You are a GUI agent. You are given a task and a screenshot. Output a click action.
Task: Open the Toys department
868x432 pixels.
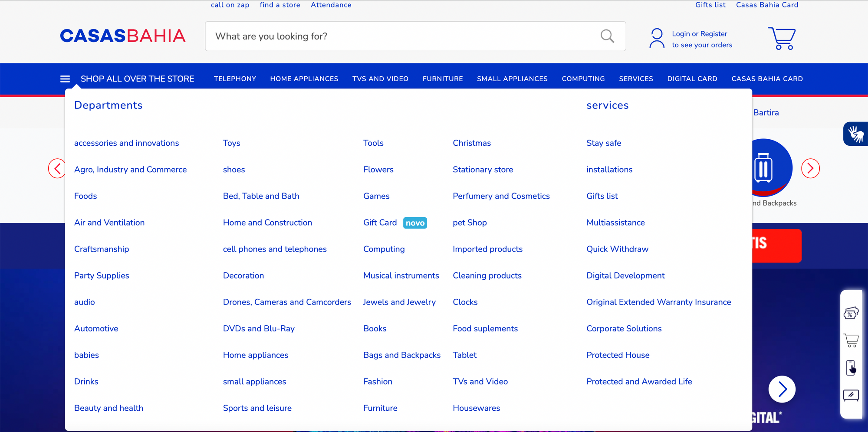tap(231, 143)
